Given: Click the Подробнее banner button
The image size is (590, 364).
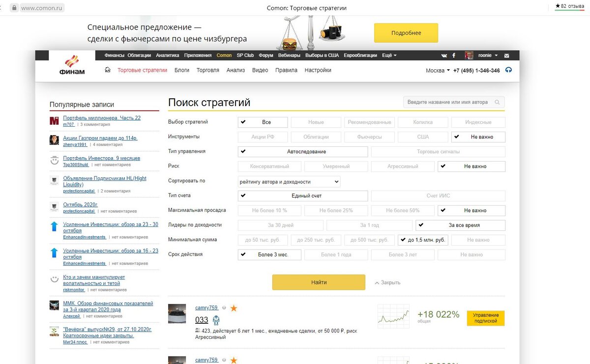Looking at the screenshot, I should coord(406,33).
